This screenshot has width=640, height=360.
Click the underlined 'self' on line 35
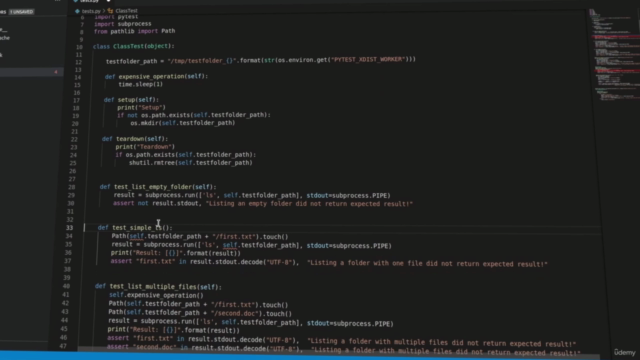(x=230, y=245)
